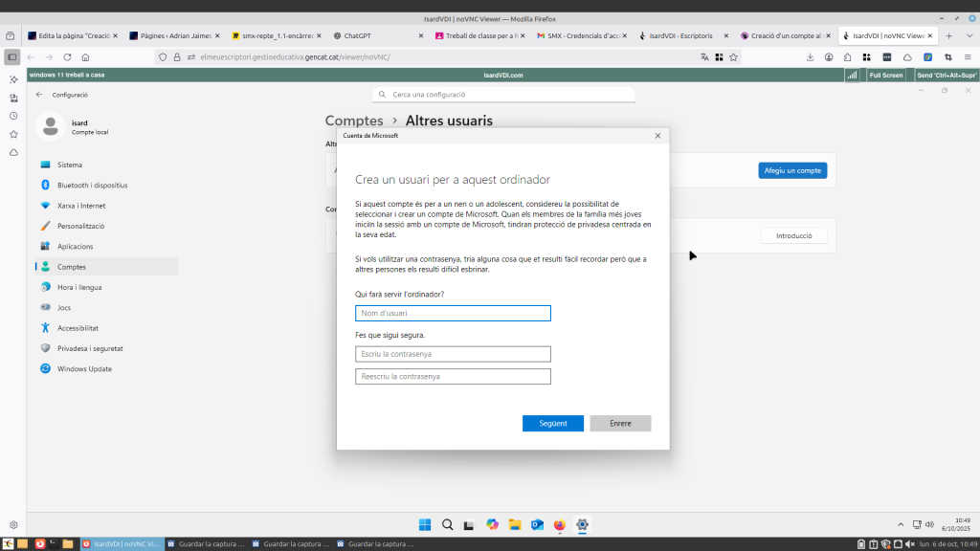
Task: Go to Windows Update section
Action: tap(84, 368)
